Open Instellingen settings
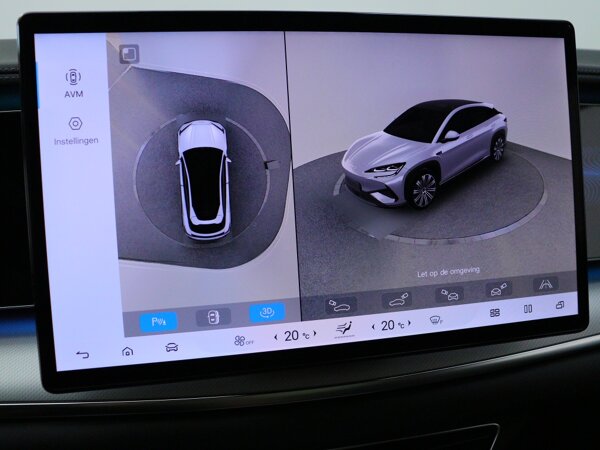The width and height of the screenshot is (600, 450). tap(76, 131)
